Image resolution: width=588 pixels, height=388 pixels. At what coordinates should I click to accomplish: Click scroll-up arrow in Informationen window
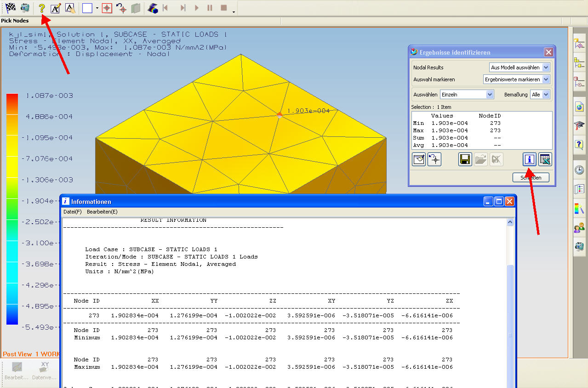[x=510, y=222]
